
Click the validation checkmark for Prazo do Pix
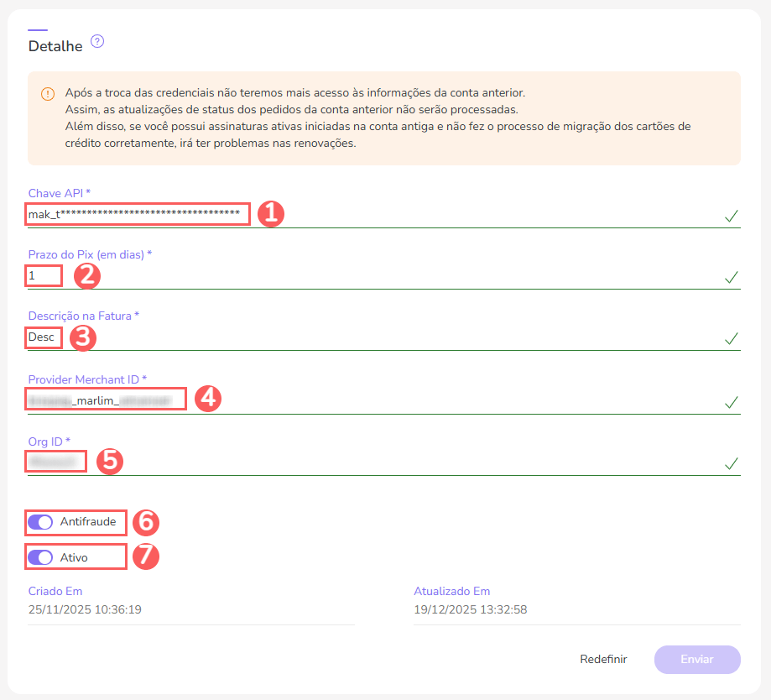click(x=731, y=277)
